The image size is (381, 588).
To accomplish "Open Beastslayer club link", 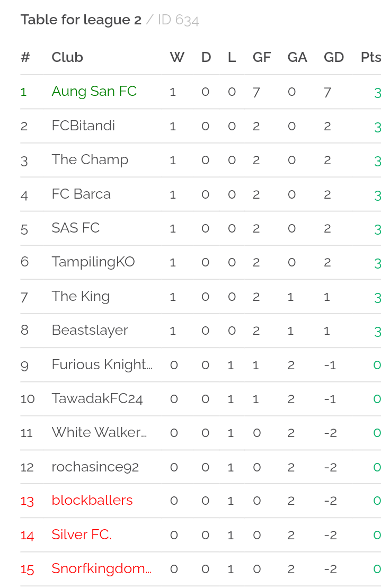I will [x=90, y=331].
